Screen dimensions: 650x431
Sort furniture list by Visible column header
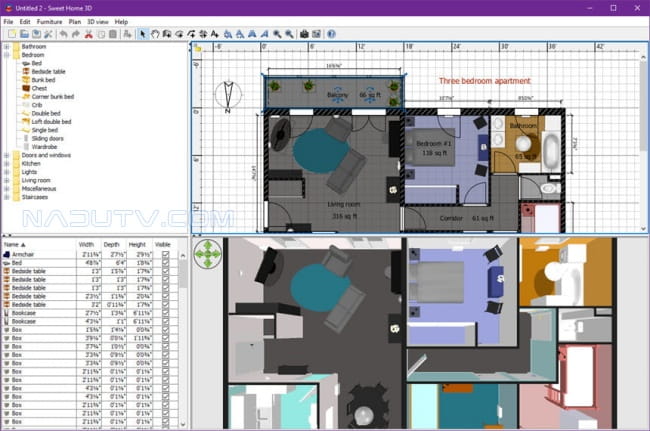coord(165,245)
